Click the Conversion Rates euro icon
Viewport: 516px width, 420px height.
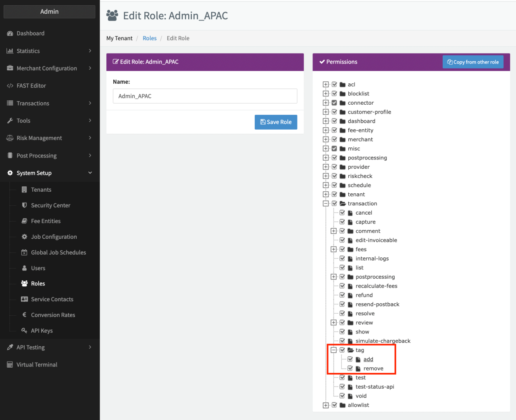click(x=24, y=315)
